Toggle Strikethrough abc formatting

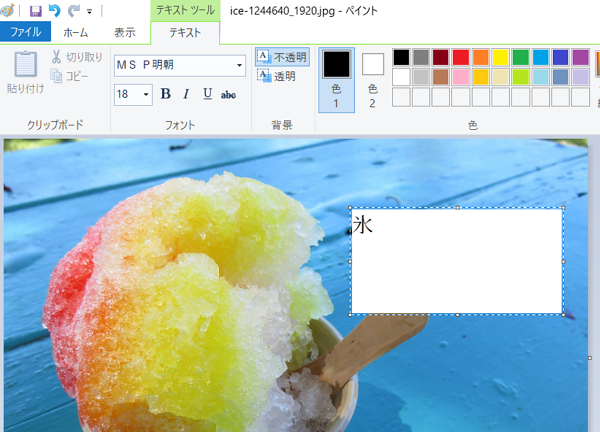(x=228, y=95)
